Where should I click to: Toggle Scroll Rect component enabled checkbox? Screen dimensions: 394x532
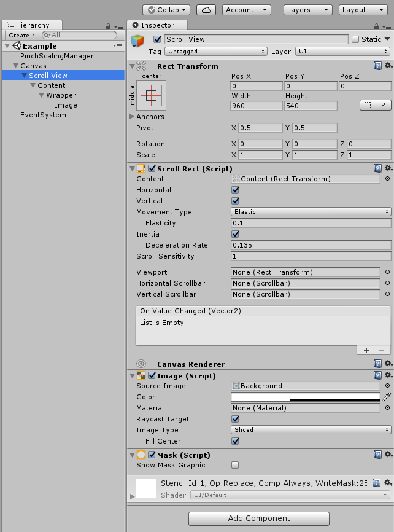coord(152,168)
